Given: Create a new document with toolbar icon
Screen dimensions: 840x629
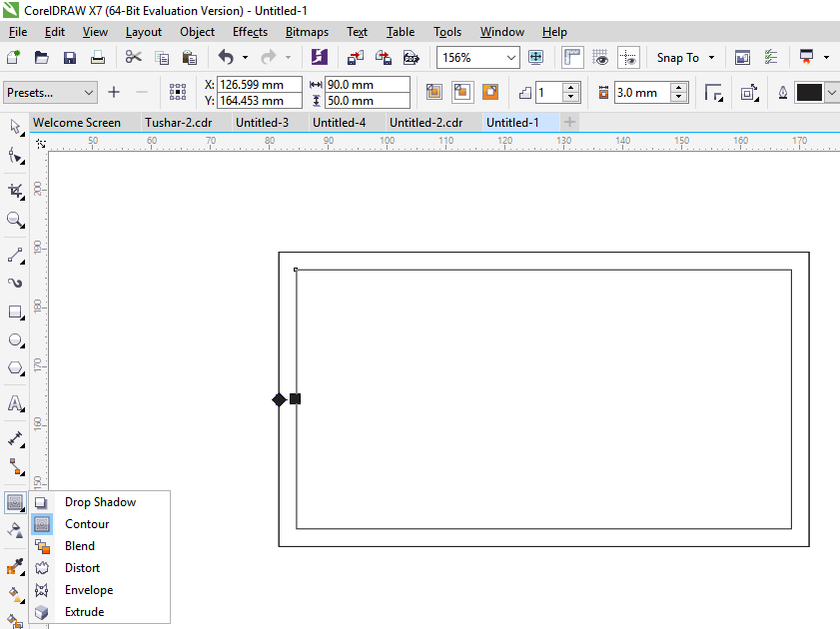Looking at the screenshot, I should pyautogui.click(x=13, y=57).
